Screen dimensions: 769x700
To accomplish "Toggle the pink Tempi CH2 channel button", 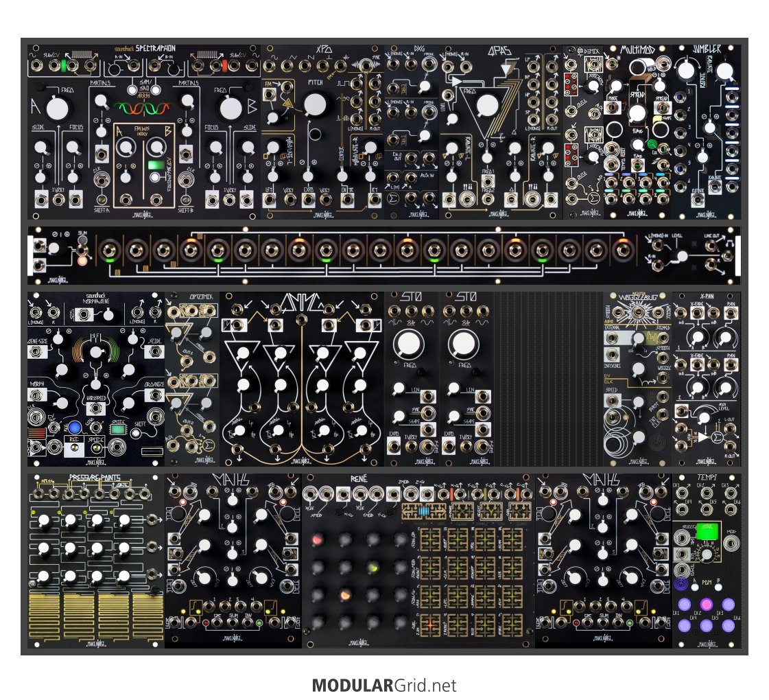I will pyautogui.click(x=706, y=604).
